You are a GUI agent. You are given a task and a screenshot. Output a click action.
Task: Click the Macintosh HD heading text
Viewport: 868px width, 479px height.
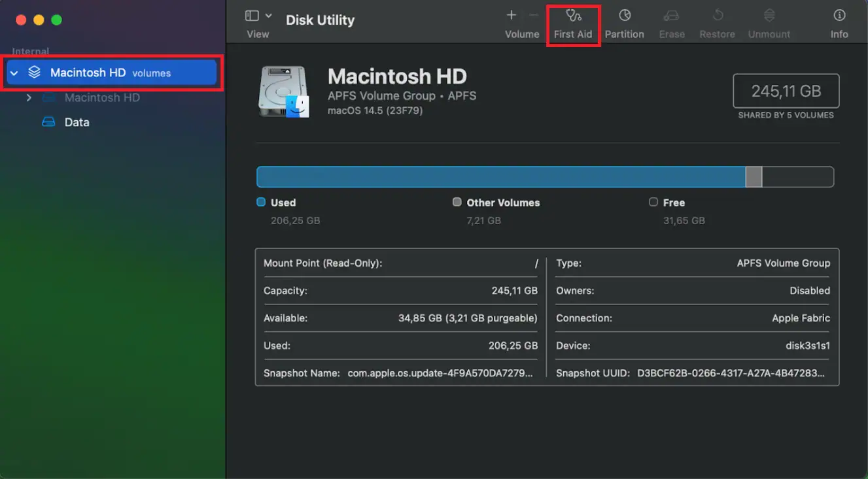[x=397, y=76]
